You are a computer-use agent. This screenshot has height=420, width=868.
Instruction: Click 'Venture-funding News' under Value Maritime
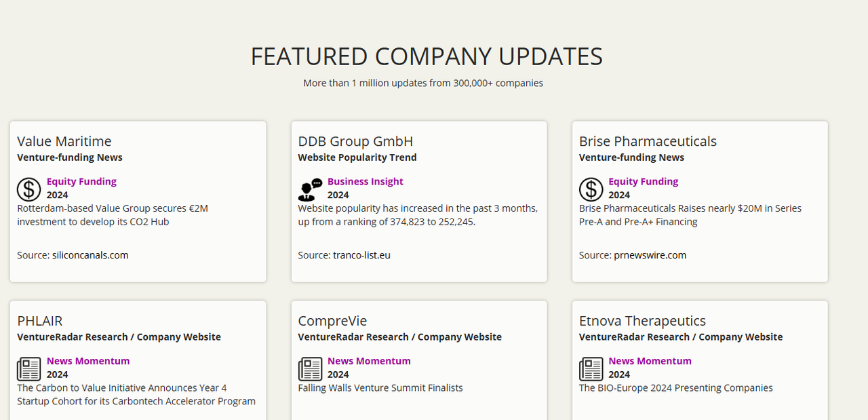pyautogui.click(x=70, y=157)
